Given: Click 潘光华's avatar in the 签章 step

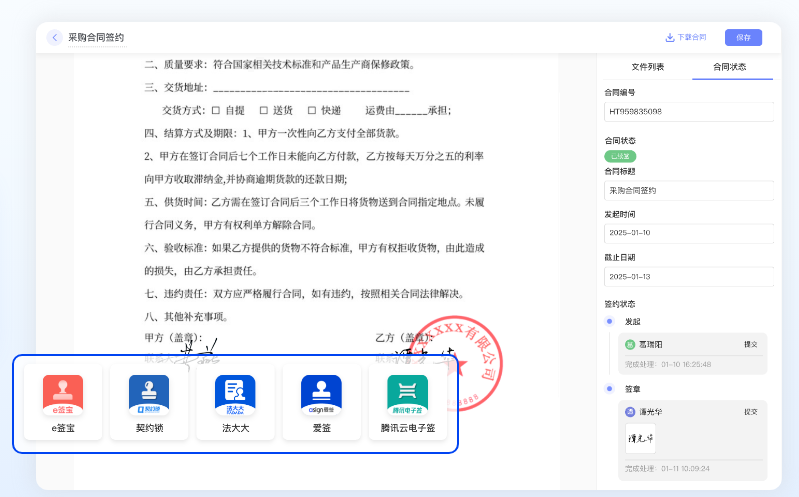Looking at the screenshot, I should tap(630, 412).
